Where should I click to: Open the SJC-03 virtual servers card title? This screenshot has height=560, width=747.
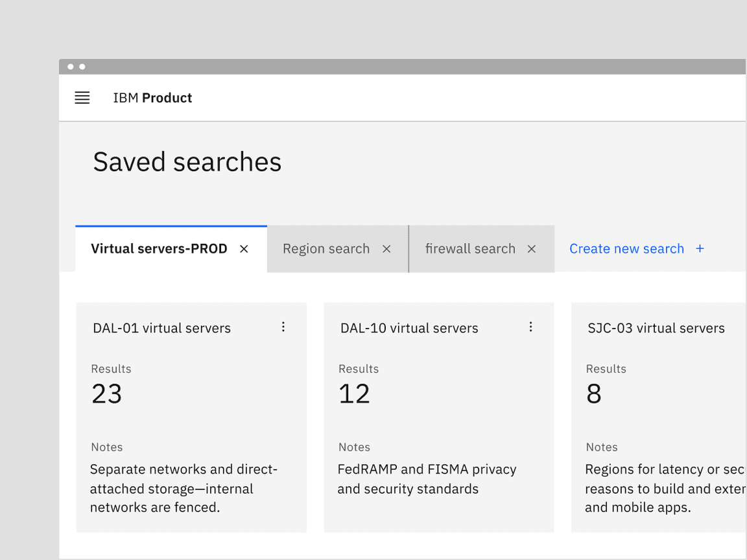656,329
